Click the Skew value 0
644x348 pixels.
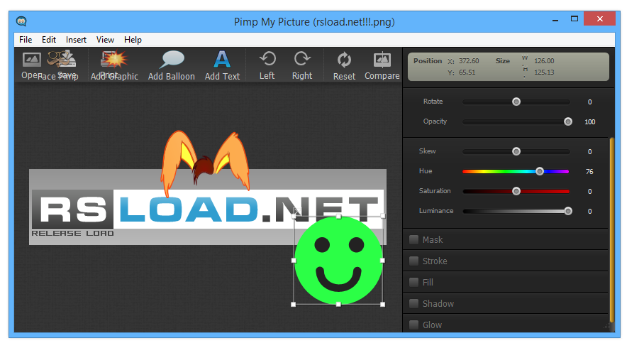pyautogui.click(x=590, y=152)
